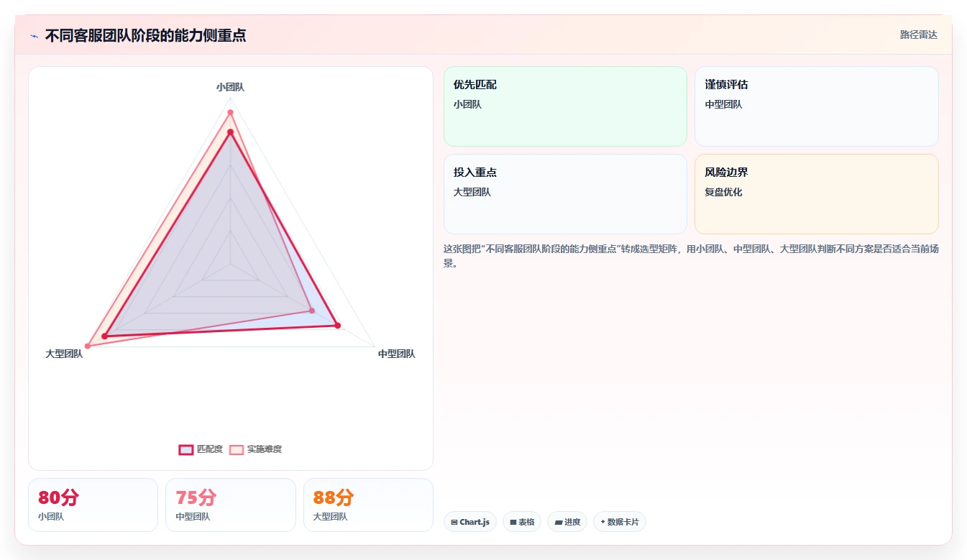The image size is (967, 560).
Task: Select the 风险边界 card
Action: 816,194
